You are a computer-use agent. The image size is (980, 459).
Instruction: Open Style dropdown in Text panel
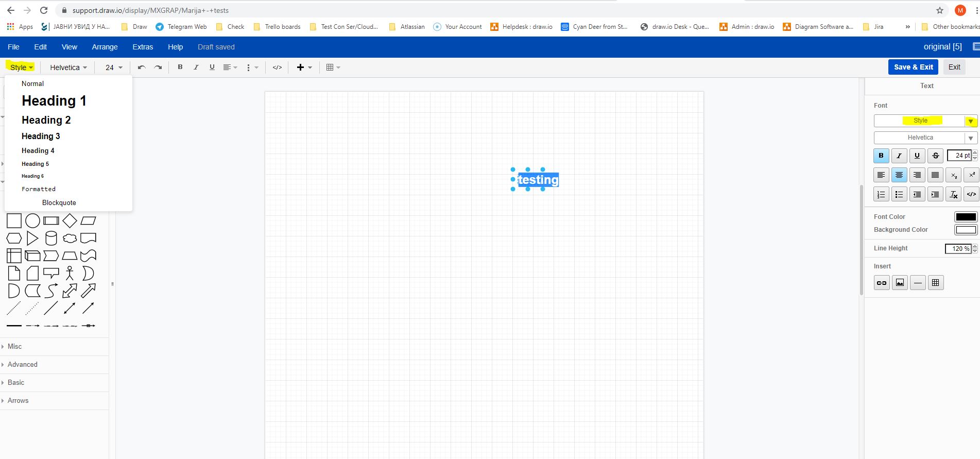(925, 121)
